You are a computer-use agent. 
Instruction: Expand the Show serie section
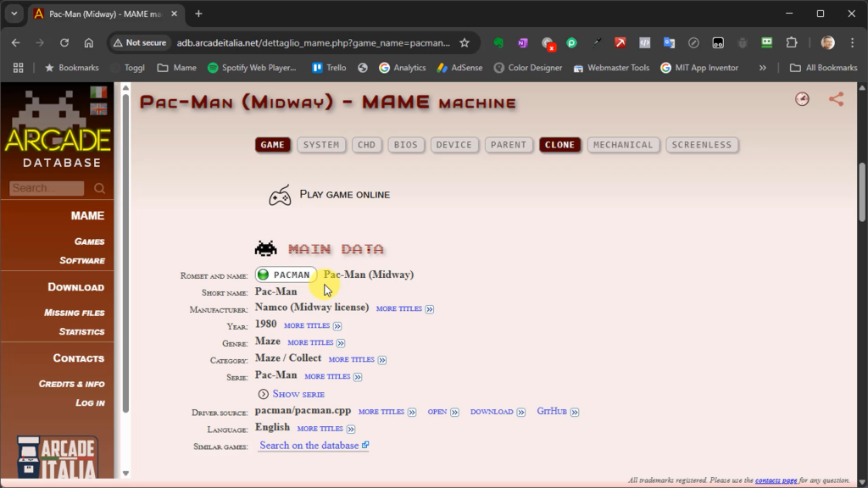pyautogui.click(x=292, y=394)
